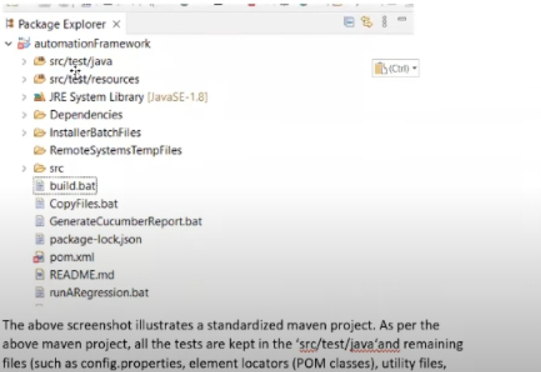The image size is (541, 372).
Task: Select the runARegression.bat file
Action: pyautogui.click(x=99, y=293)
